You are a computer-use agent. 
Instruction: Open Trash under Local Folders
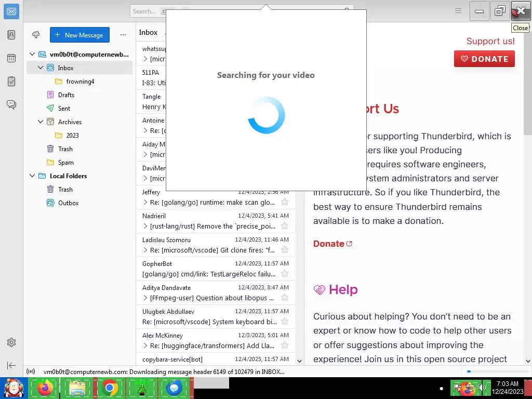click(79, 189)
